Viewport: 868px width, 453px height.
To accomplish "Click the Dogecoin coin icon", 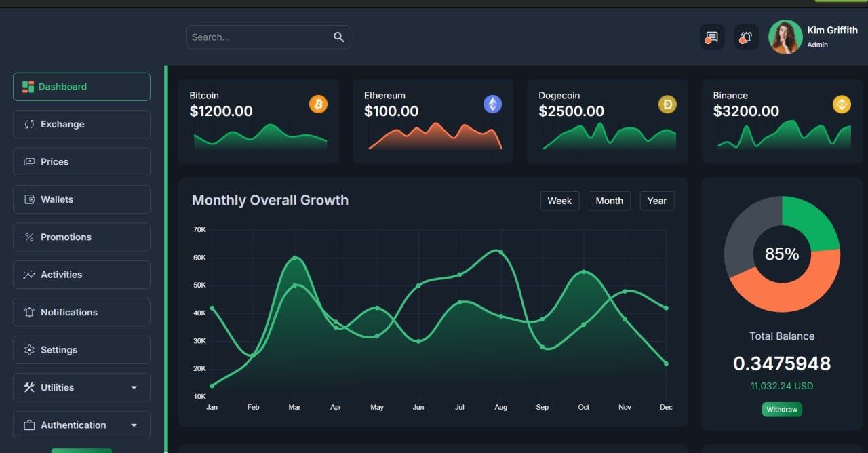I will (667, 104).
